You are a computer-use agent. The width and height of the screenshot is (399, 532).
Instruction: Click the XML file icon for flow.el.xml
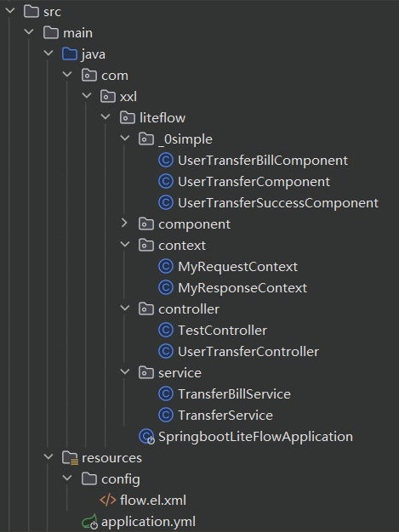coord(108,500)
